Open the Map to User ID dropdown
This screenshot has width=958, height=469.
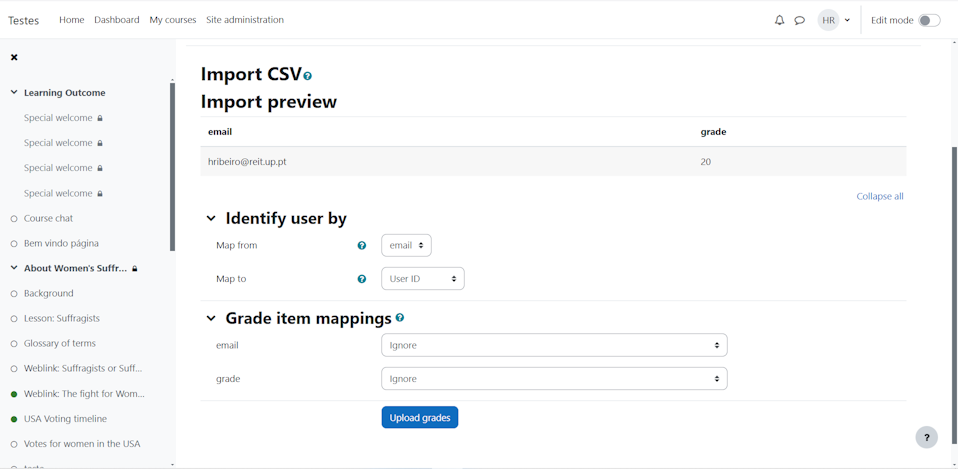pos(422,279)
